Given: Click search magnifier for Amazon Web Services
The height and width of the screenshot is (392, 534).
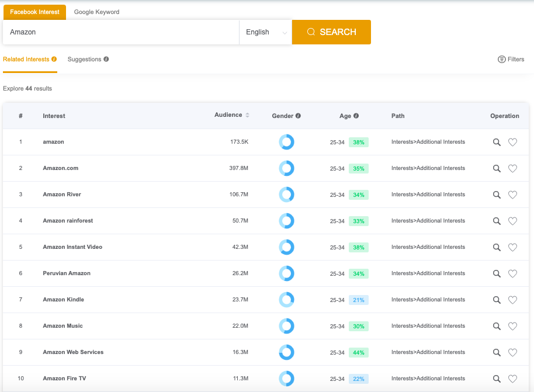Looking at the screenshot, I should tap(497, 352).
